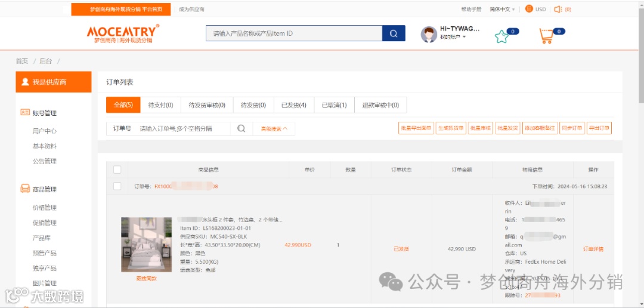Click the 生成拣货单 button
The image size is (644, 308).
click(x=451, y=128)
